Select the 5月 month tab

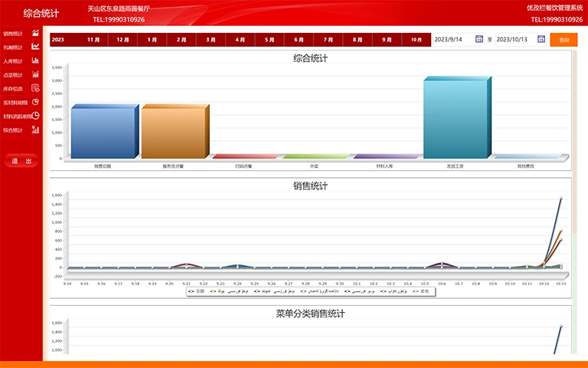(269, 39)
